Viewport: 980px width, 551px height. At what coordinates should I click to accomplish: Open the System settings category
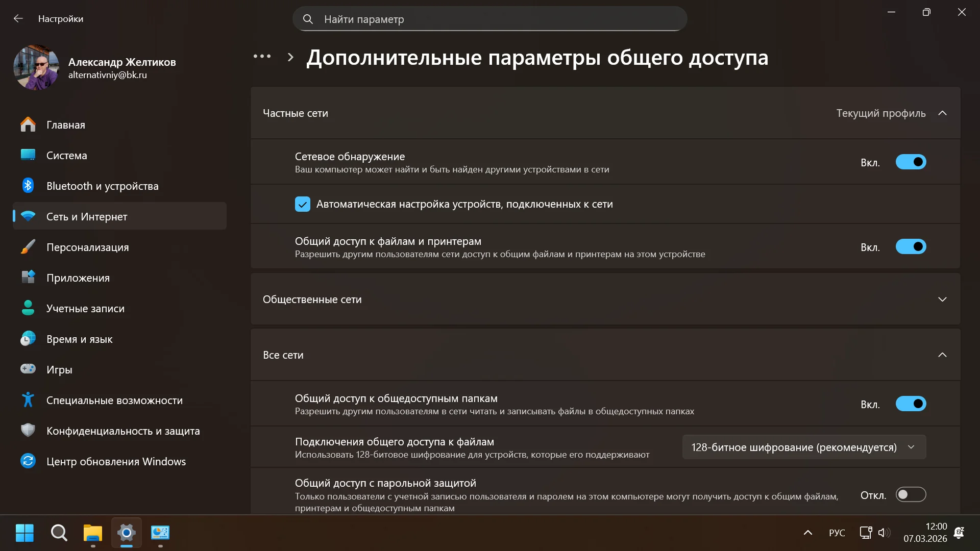pyautogui.click(x=67, y=156)
